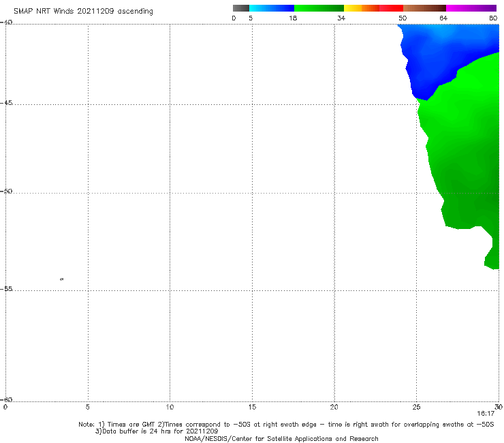Screen dimensions: 504x443
Task: Click the small island marker near -55 latitude
Action: [62, 279]
